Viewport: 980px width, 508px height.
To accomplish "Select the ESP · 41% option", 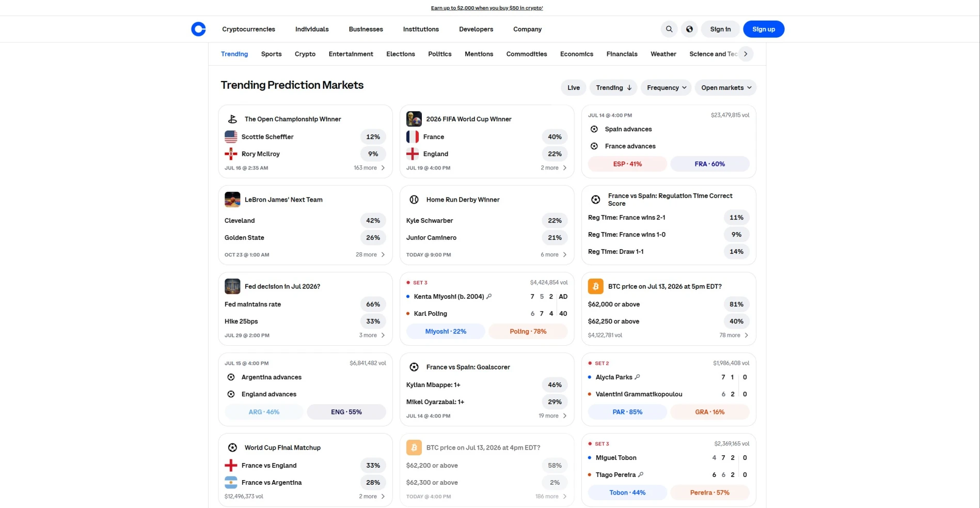I will pyautogui.click(x=627, y=164).
